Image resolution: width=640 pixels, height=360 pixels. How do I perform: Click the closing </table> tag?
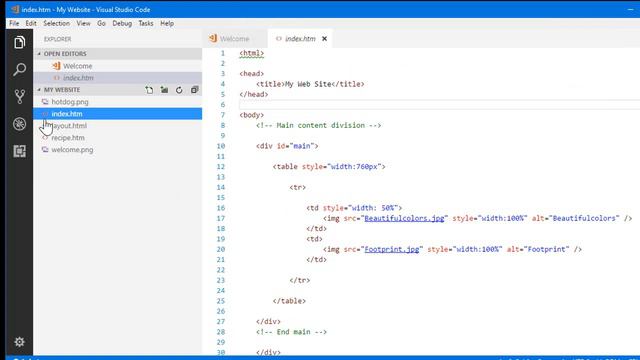(x=289, y=301)
